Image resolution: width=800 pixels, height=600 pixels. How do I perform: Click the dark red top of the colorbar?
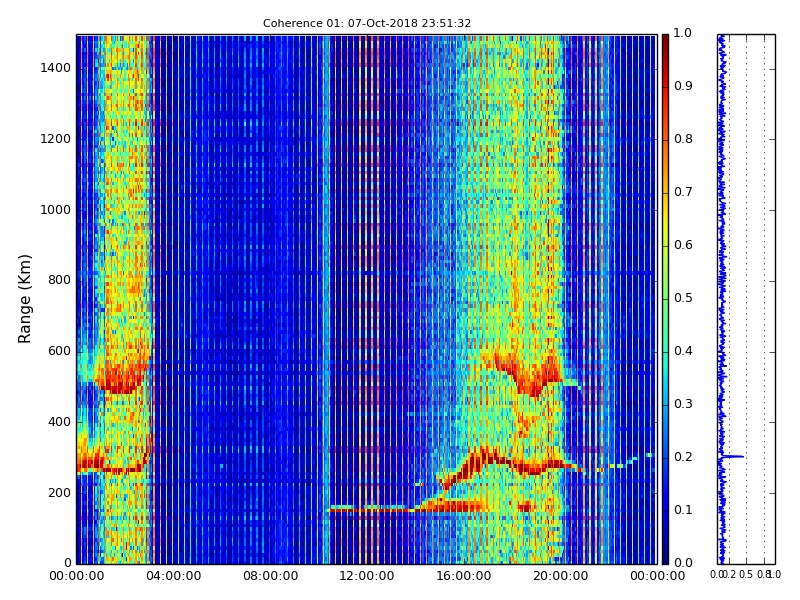tap(665, 41)
